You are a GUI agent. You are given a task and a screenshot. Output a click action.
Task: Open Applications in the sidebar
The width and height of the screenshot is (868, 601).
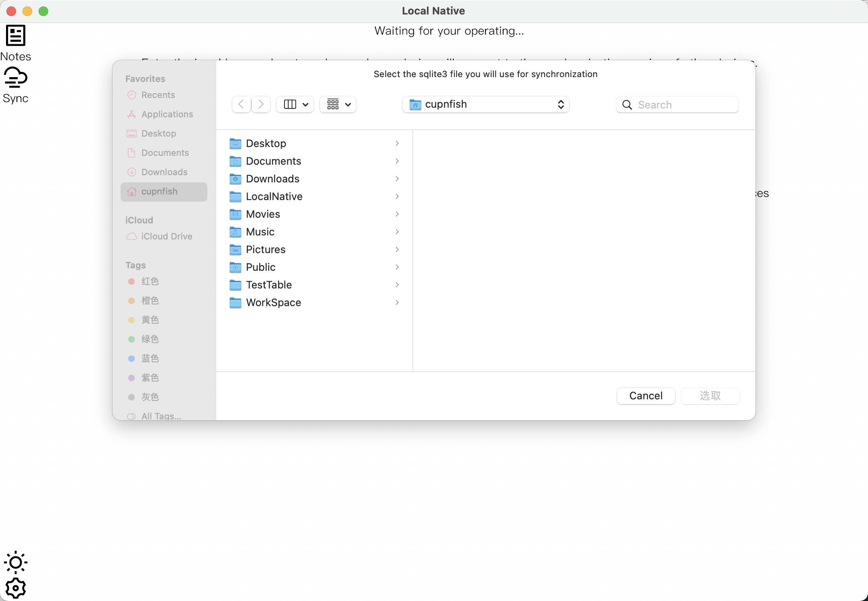click(167, 114)
